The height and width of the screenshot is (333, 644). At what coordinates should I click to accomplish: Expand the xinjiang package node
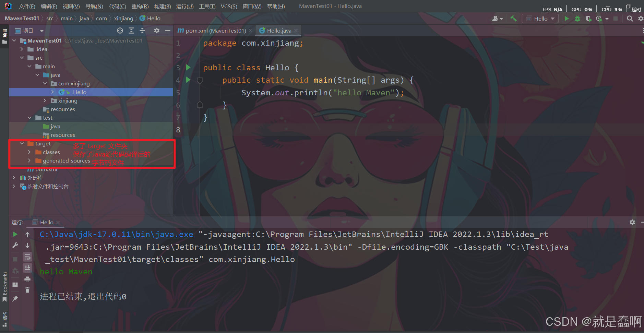pos(45,100)
